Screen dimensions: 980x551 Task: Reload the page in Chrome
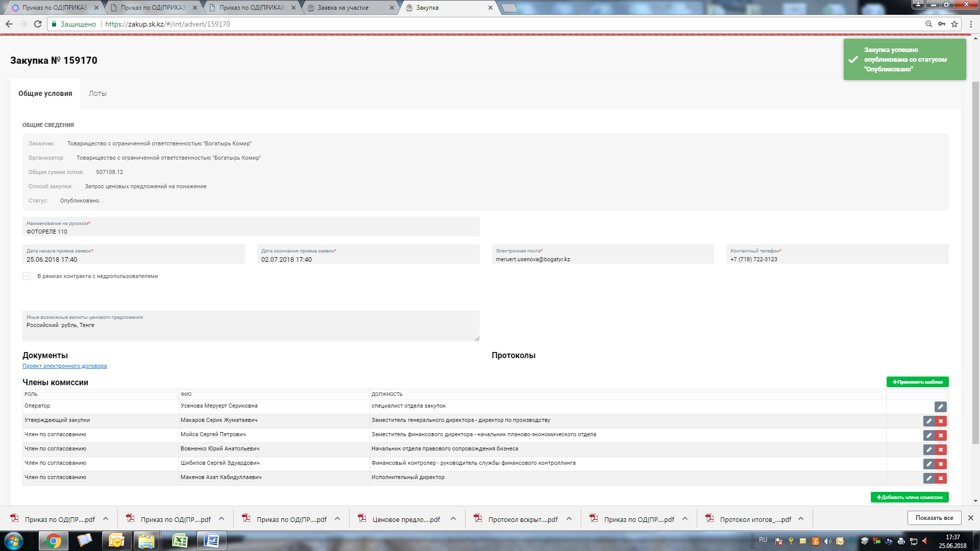point(37,24)
